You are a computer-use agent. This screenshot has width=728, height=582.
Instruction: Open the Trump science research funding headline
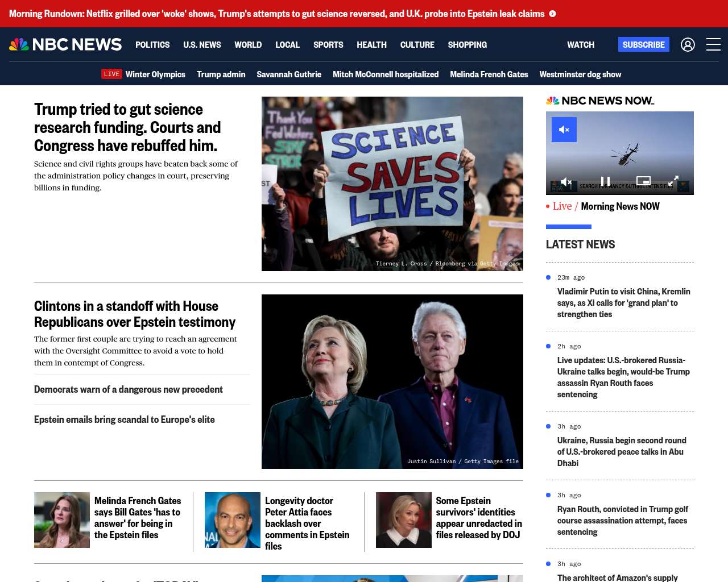tap(127, 127)
